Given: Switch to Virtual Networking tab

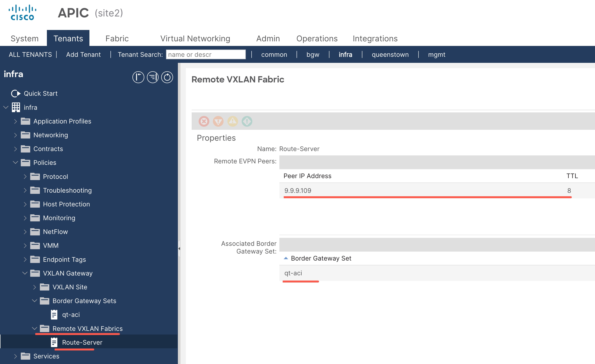Looking at the screenshot, I should [x=195, y=38].
